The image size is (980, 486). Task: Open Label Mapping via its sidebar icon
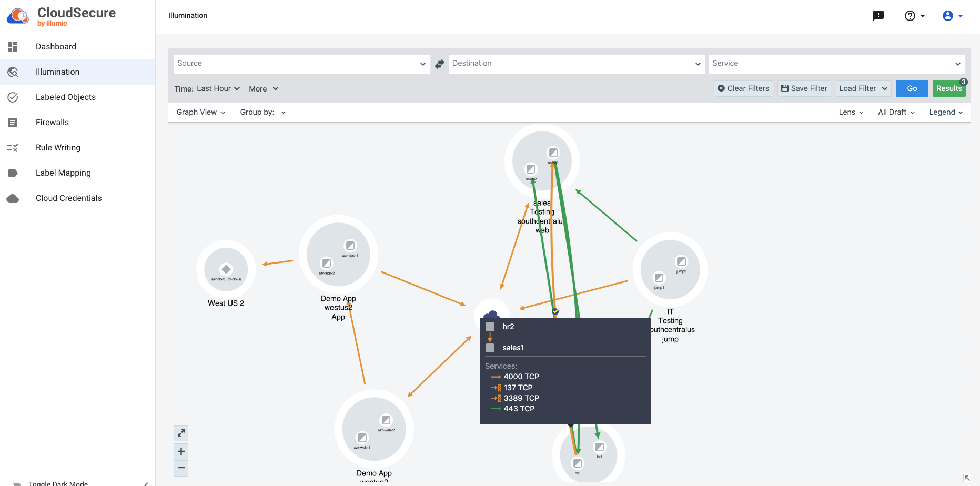click(x=13, y=173)
